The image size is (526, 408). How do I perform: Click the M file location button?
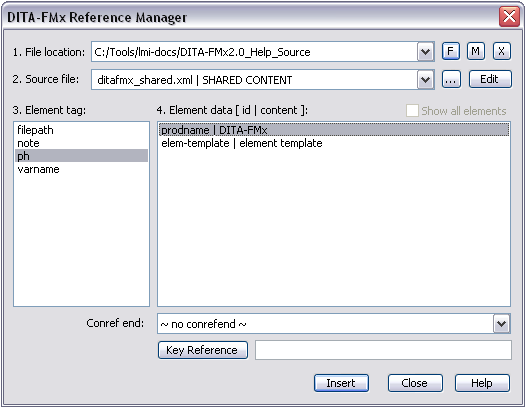(x=476, y=52)
